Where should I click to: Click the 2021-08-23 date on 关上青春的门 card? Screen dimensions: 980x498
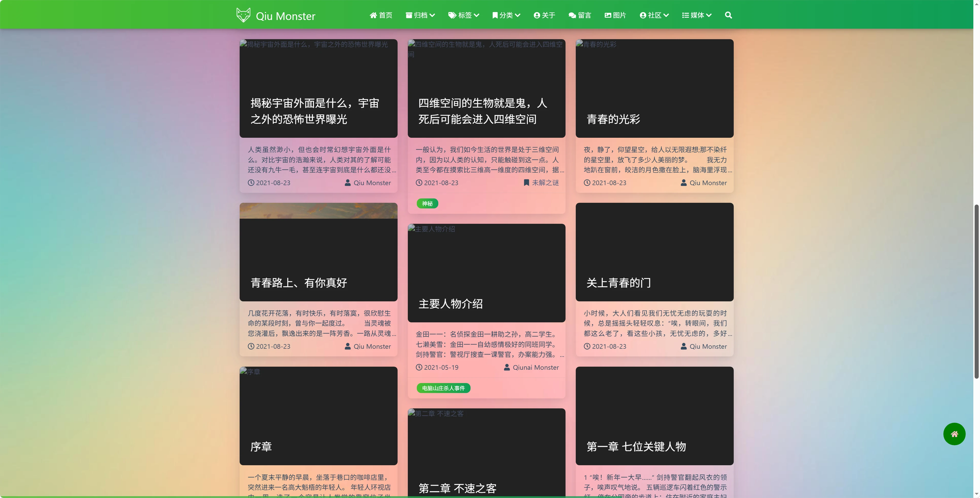click(x=609, y=346)
